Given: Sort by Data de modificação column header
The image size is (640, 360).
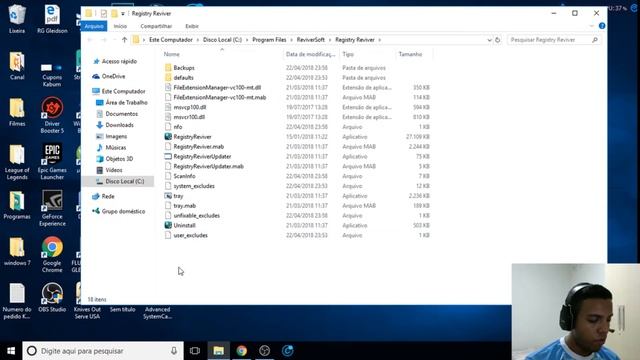Looking at the screenshot, I should tap(311, 54).
